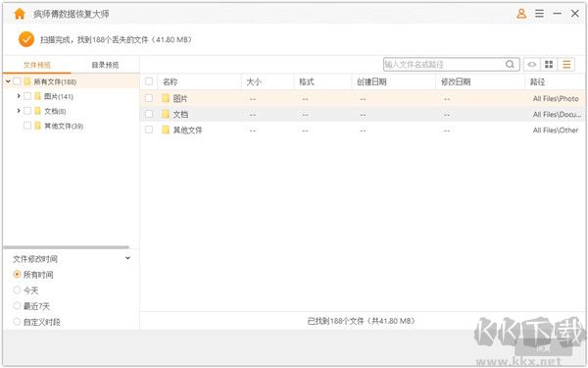
Task: Expand the 图片(141) tree node
Action: point(19,96)
